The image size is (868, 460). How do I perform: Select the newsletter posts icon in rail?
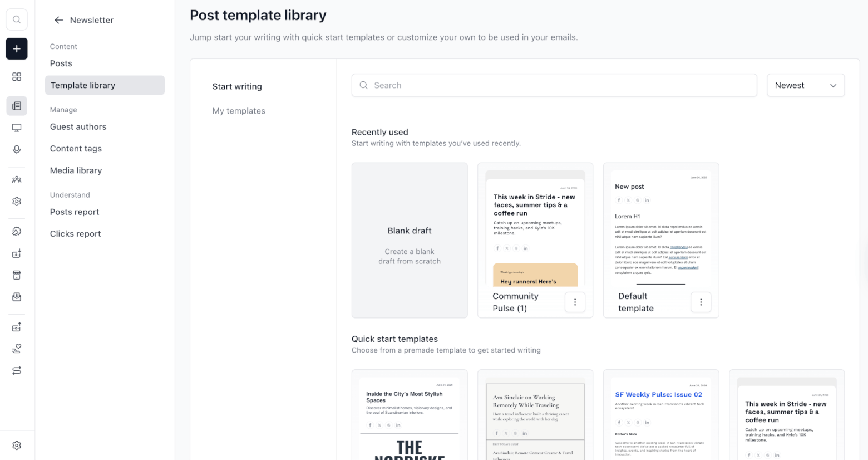(17, 106)
